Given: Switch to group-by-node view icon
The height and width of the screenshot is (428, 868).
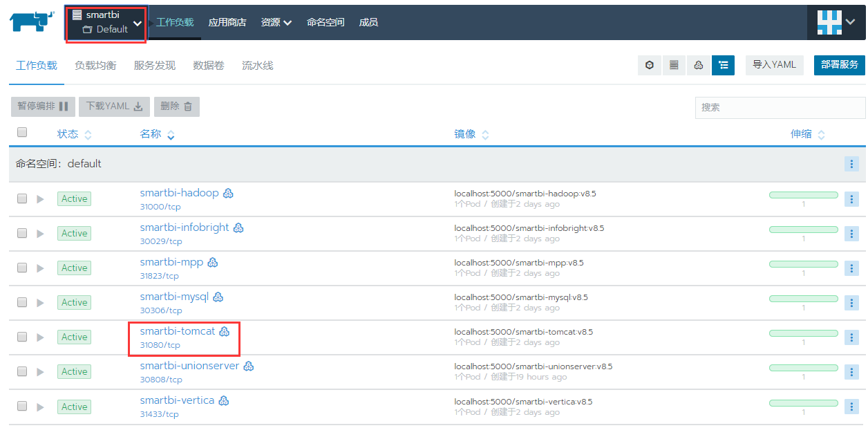Looking at the screenshot, I should pyautogui.click(x=699, y=65).
